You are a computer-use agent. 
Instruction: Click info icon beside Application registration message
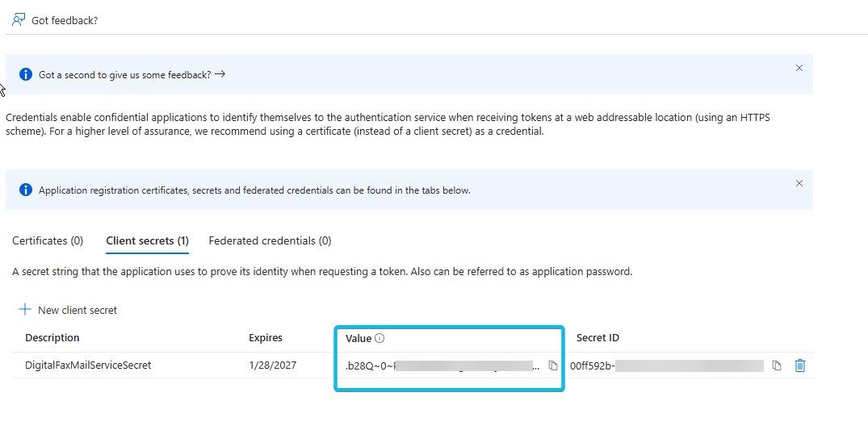pyautogui.click(x=26, y=190)
